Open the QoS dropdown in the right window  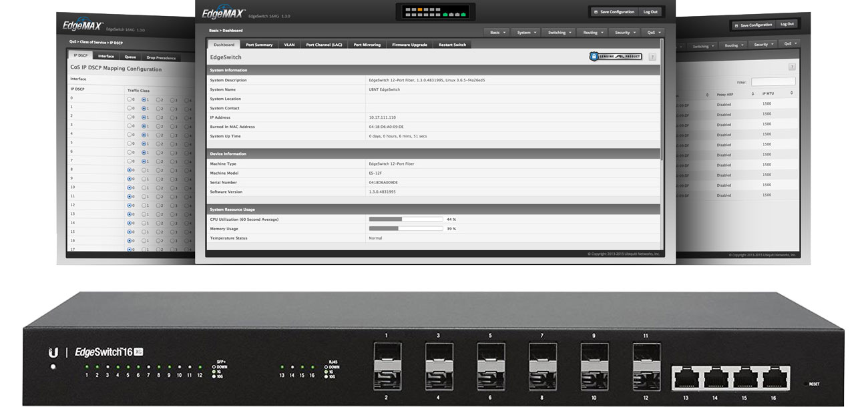tap(791, 44)
